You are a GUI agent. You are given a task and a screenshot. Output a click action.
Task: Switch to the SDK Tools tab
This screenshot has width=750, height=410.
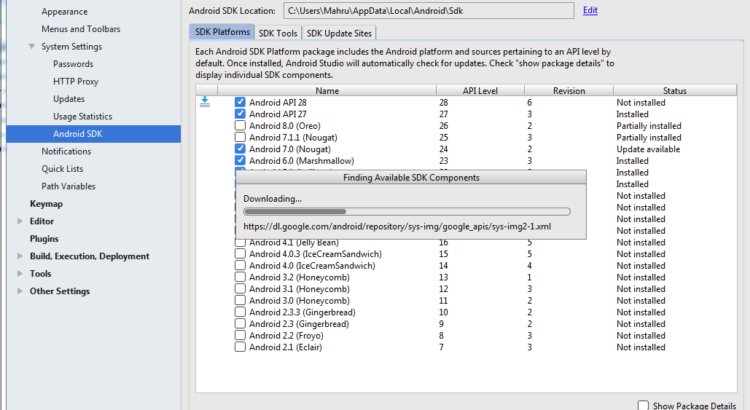pyautogui.click(x=278, y=34)
